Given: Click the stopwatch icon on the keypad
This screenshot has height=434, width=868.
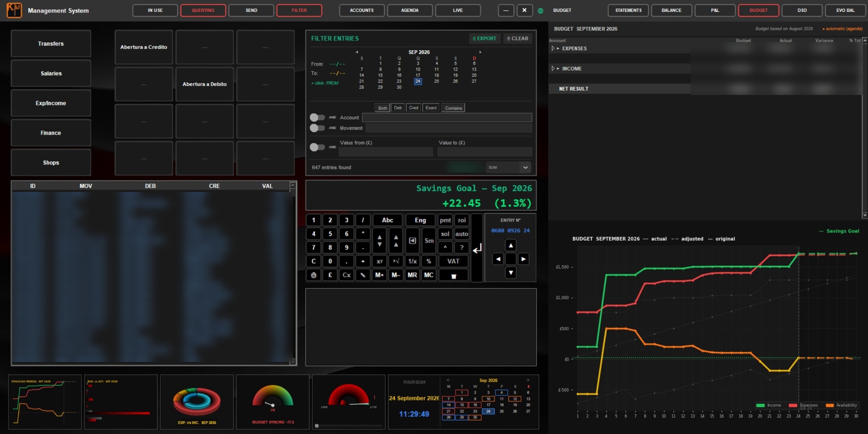Looking at the screenshot, I should tap(313, 275).
